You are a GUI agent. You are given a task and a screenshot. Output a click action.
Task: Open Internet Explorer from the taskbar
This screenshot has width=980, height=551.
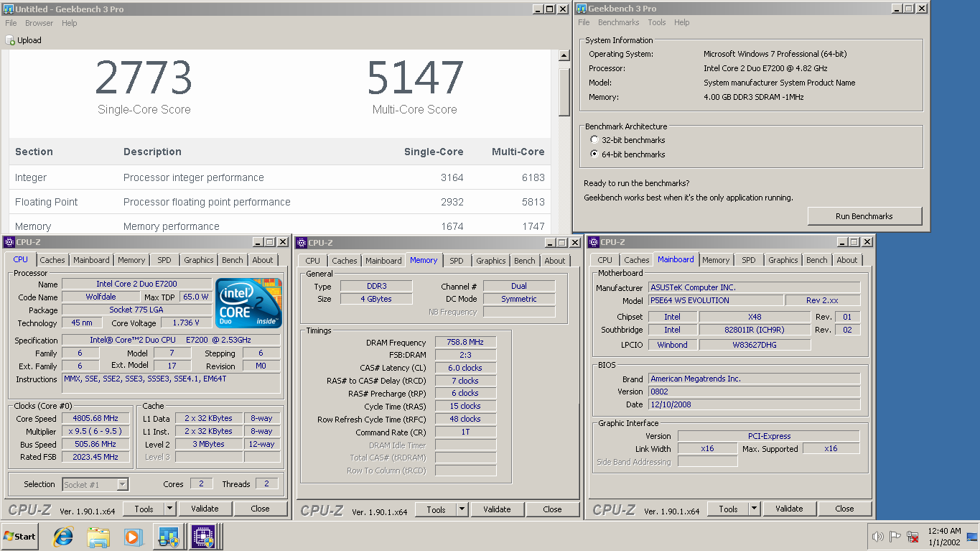(64, 537)
